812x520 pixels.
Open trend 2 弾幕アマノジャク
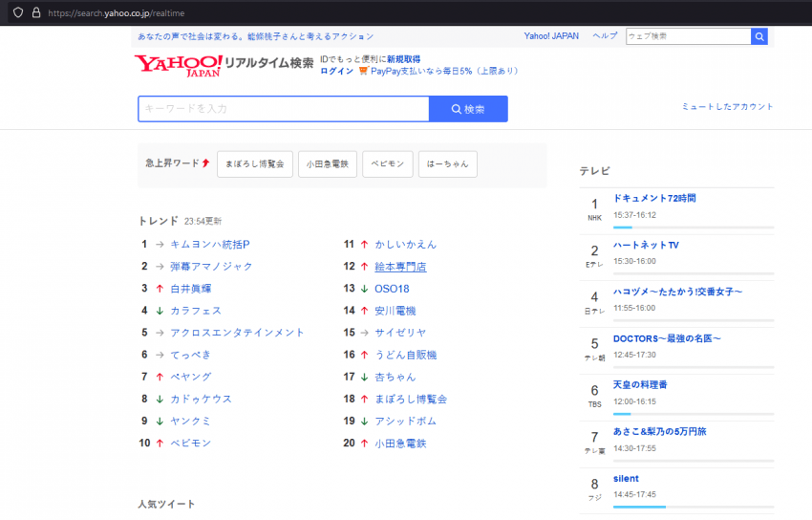(x=211, y=267)
